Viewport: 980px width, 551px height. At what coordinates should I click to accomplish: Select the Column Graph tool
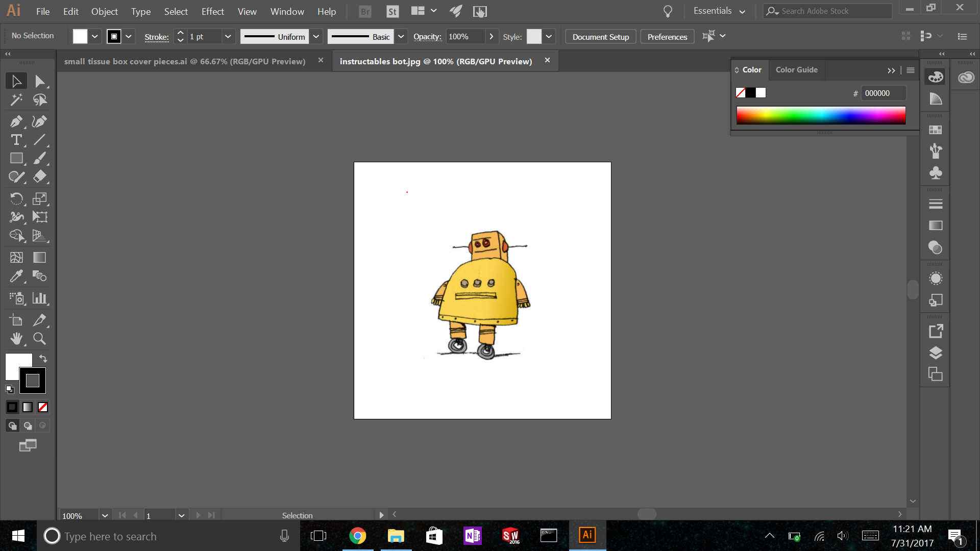pyautogui.click(x=40, y=298)
